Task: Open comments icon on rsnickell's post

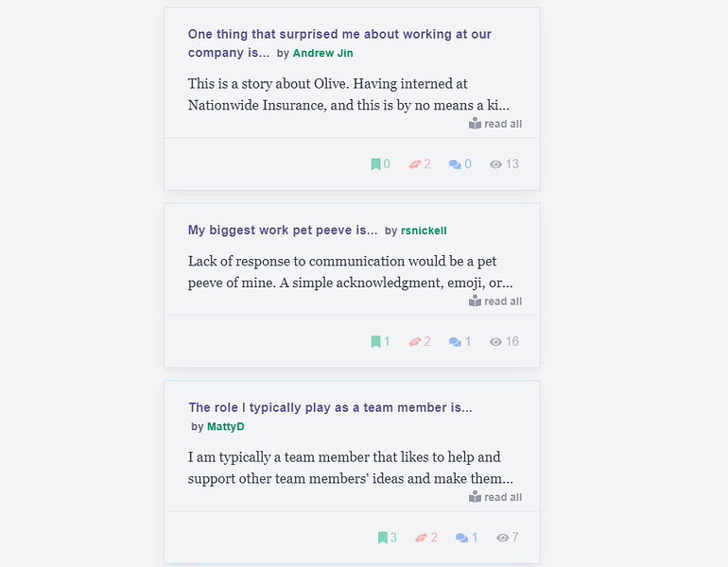Action: (x=455, y=342)
